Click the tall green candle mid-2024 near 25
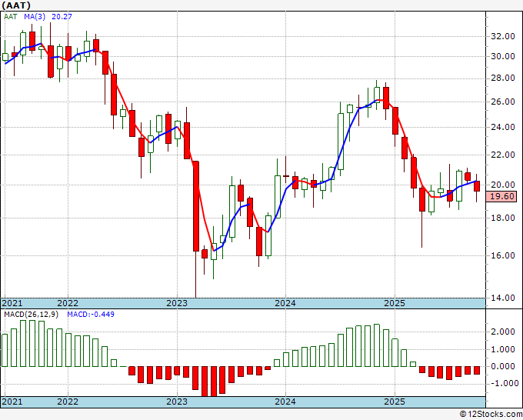Image resolution: width=523 pixels, height=420 pixels. pyautogui.click(x=341, y=142)
